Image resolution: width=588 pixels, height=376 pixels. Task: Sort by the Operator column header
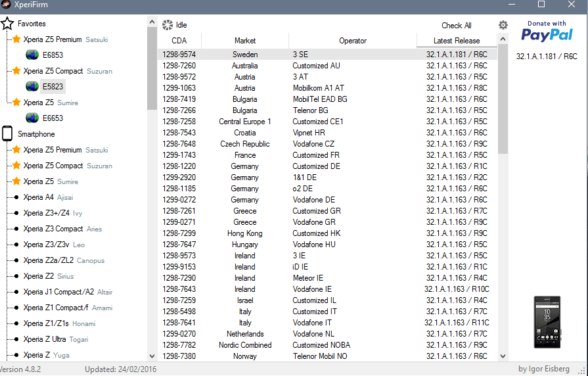[353, 41]
